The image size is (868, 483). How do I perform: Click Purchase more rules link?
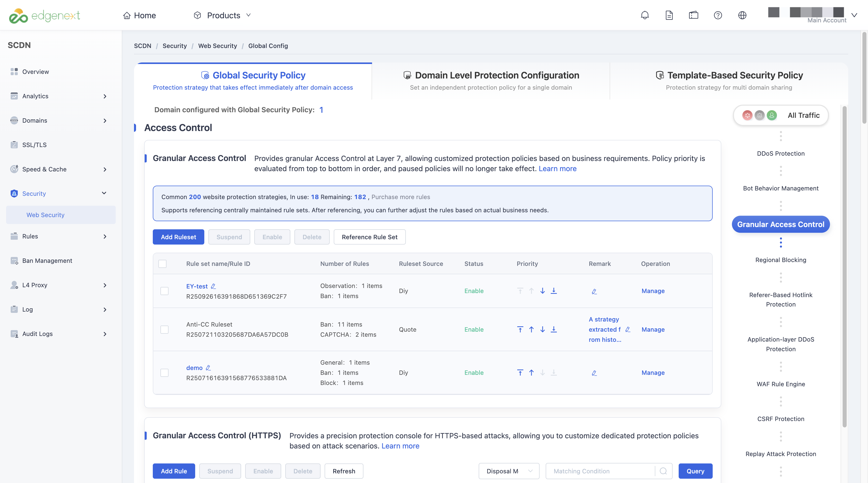[x=401, y=197]
